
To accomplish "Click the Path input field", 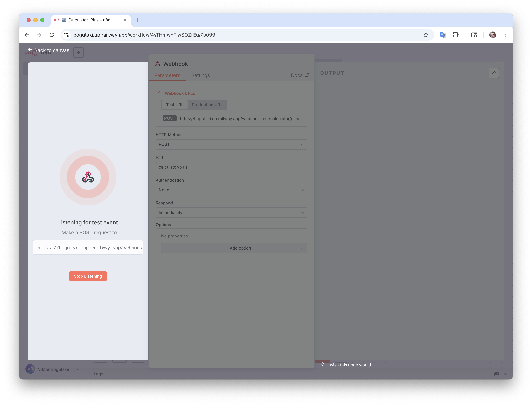I will point(231,167).
